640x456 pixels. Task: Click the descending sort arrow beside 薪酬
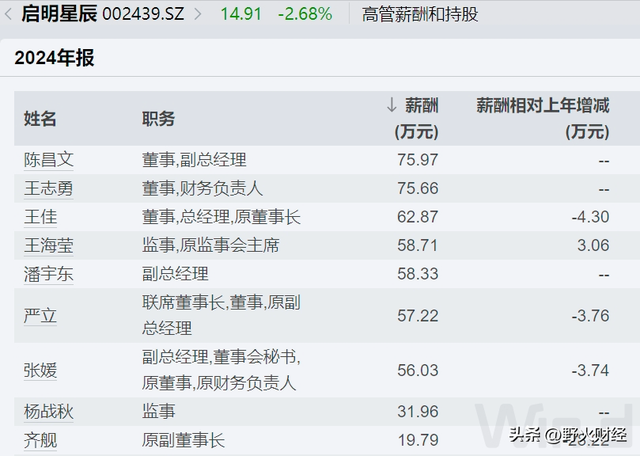pos(391,105)
